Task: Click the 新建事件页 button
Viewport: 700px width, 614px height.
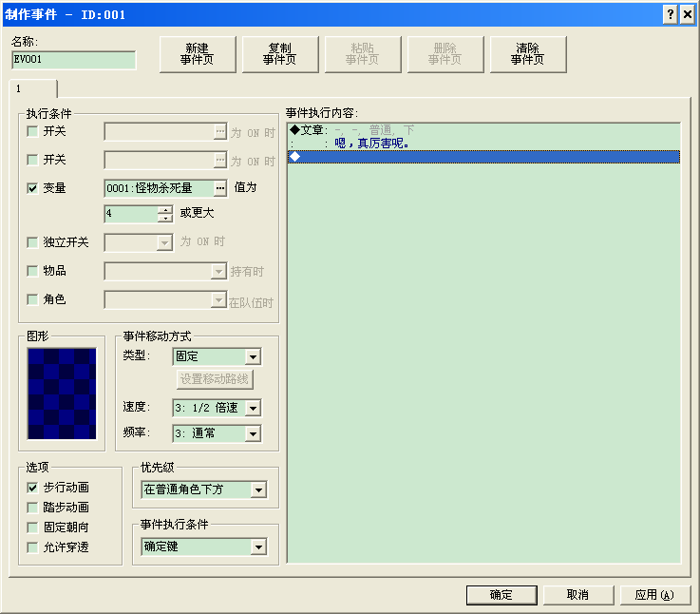Action: pyautogui.click(x=198, y=54)
